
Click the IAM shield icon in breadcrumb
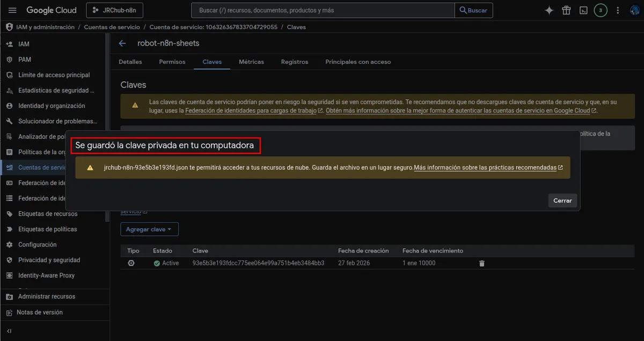pos(9,27)
